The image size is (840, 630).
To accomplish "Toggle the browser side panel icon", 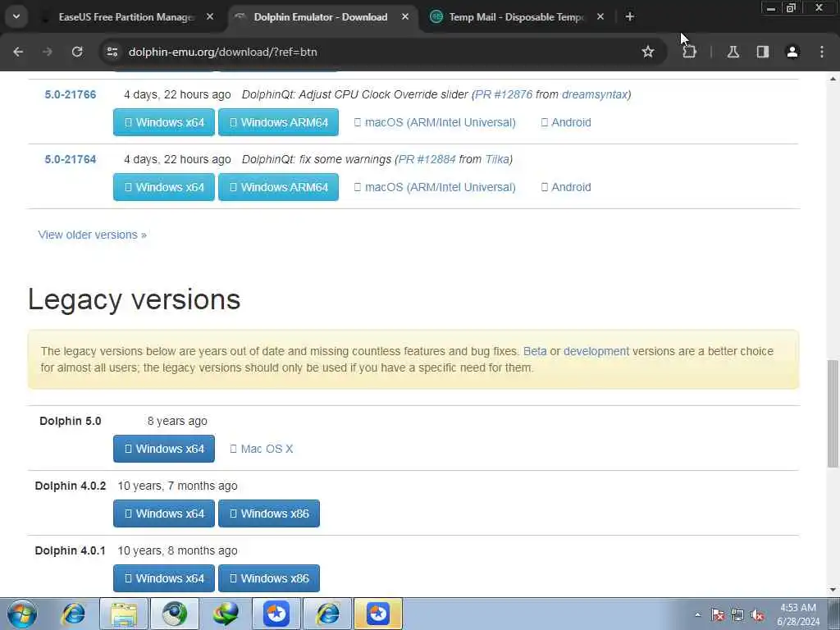I will [x=762, y=52].
